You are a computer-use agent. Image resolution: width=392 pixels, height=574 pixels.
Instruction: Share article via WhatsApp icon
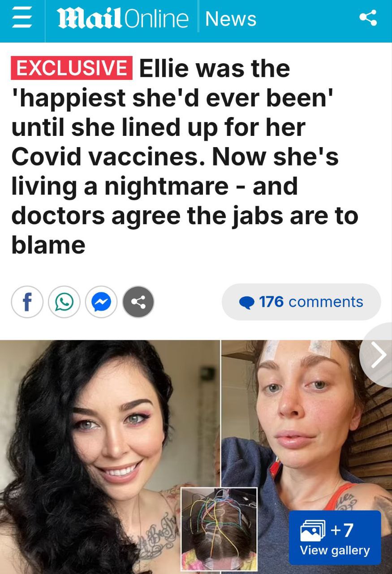click(x=64, y=302)
